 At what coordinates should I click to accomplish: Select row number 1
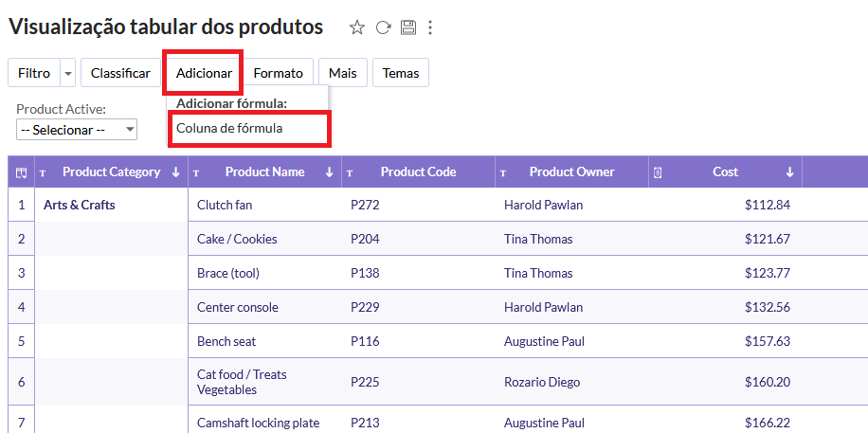(x=21, y=206)
